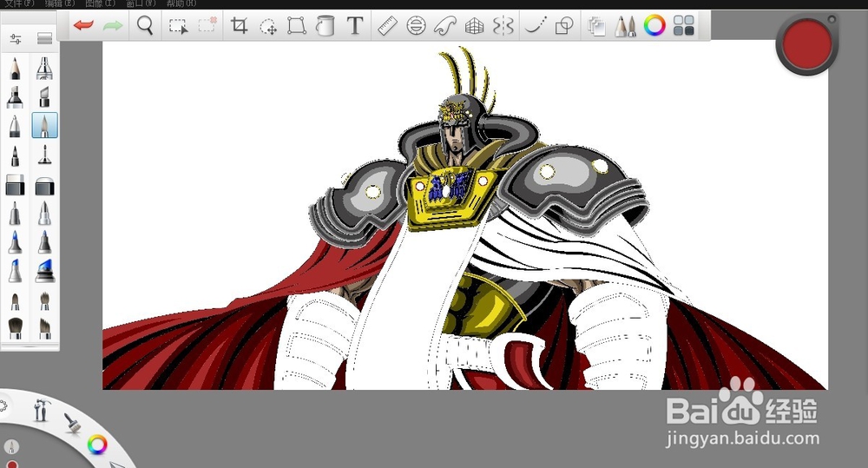Enable the Ellipse guide tool

point(416,25)
